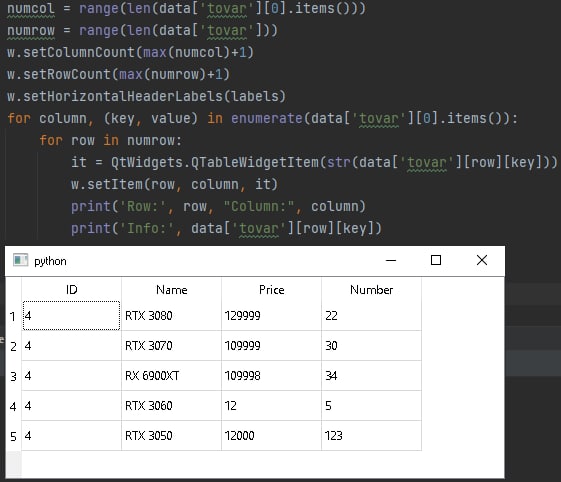
Task: Select the Price column header
Action: coord(272,289)
